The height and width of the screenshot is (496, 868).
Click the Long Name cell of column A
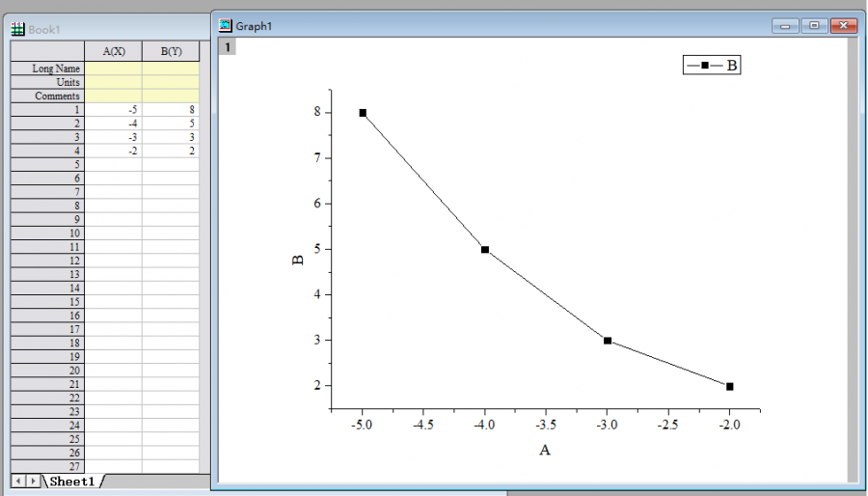[x=114, y=69]
